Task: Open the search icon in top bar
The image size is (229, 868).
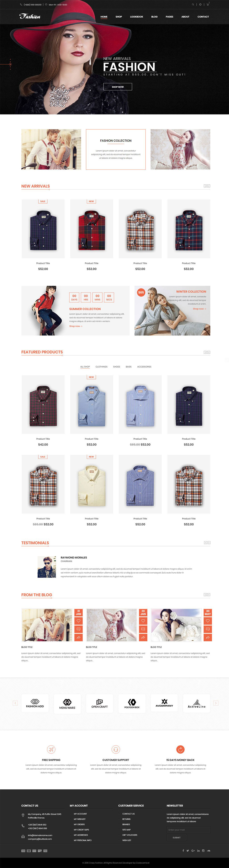Action: [x=193, y=5]
